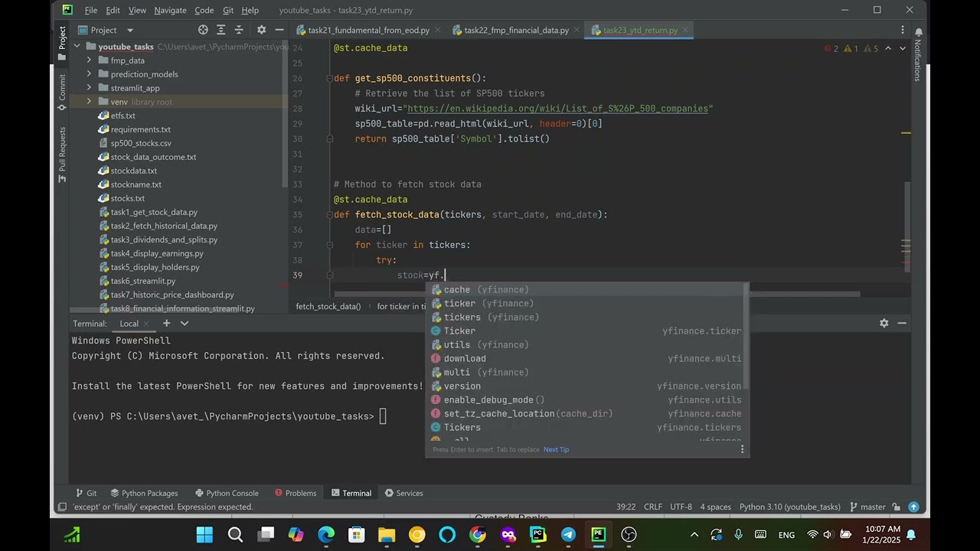
Task: Open Project panel settings gear
Action: [261, 30]
